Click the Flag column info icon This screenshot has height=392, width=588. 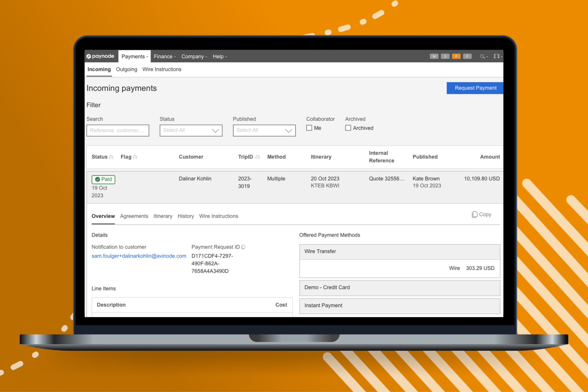click(x=135, y=157)
